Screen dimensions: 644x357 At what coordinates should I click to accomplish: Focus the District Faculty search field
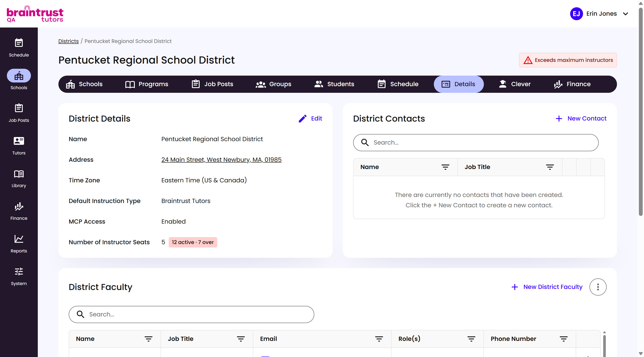[x=191, y=314]
